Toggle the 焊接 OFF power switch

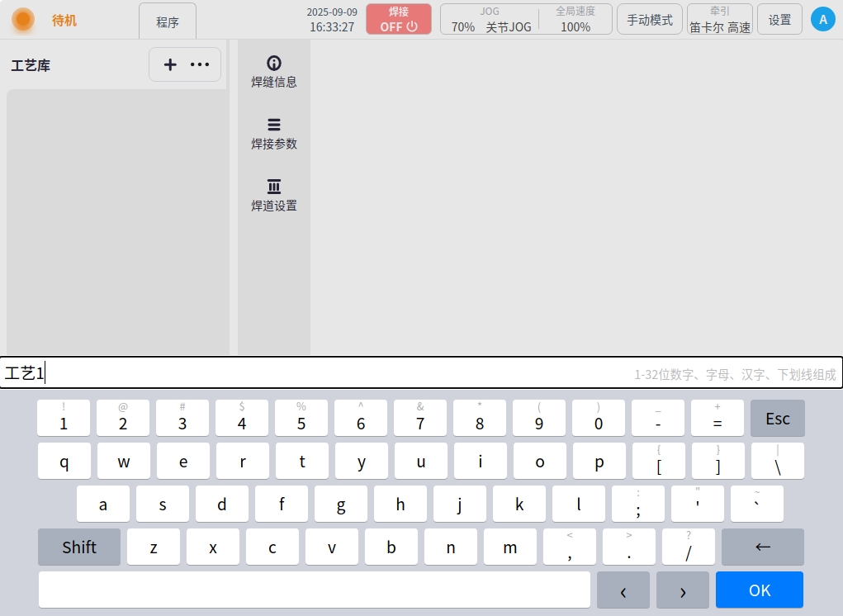pyautogui.click(x=399, y=19)
